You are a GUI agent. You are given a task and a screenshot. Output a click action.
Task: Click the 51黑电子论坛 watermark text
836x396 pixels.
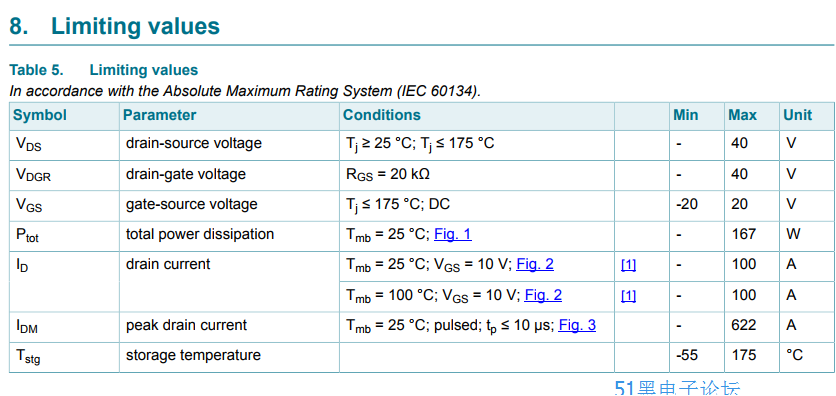pyautogui.click(x=677, y=388)
